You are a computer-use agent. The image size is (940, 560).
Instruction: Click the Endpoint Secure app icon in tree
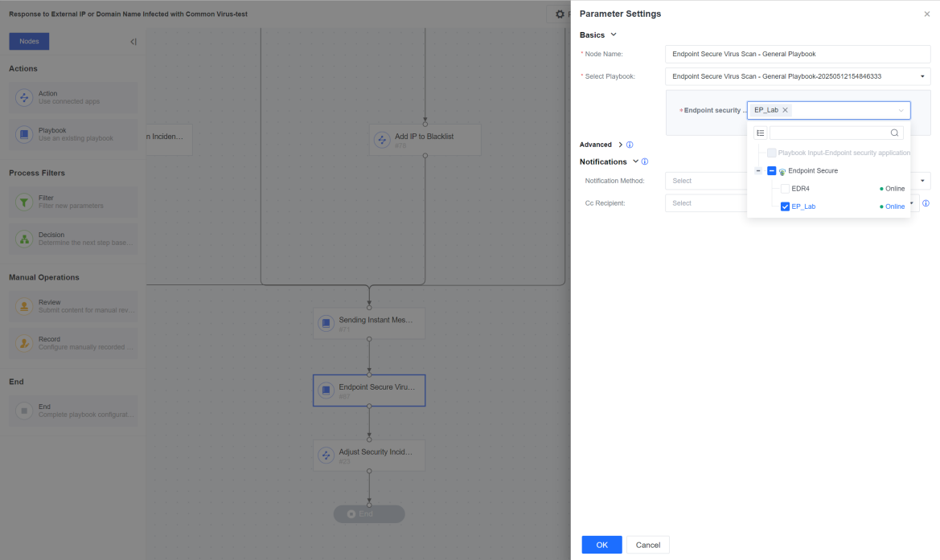(x=782, y=172)
